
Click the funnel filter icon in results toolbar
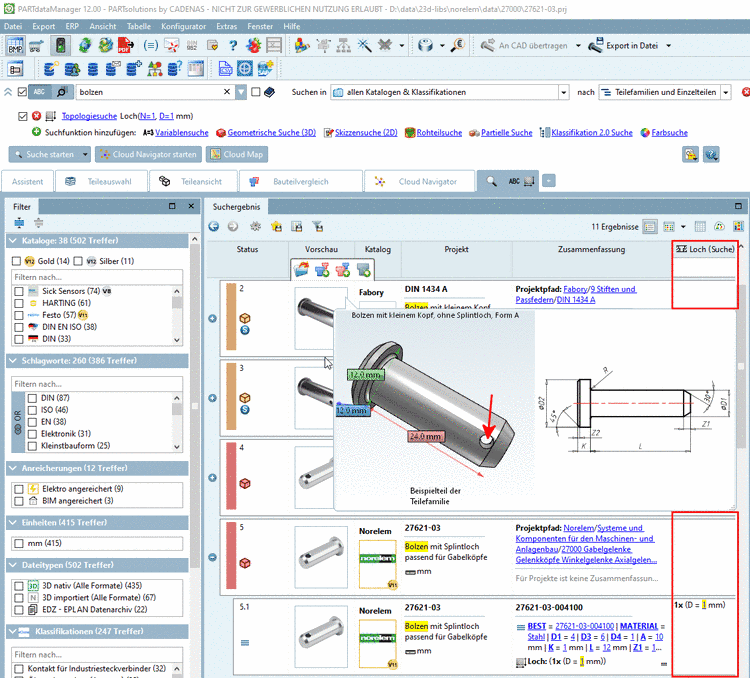317,226
